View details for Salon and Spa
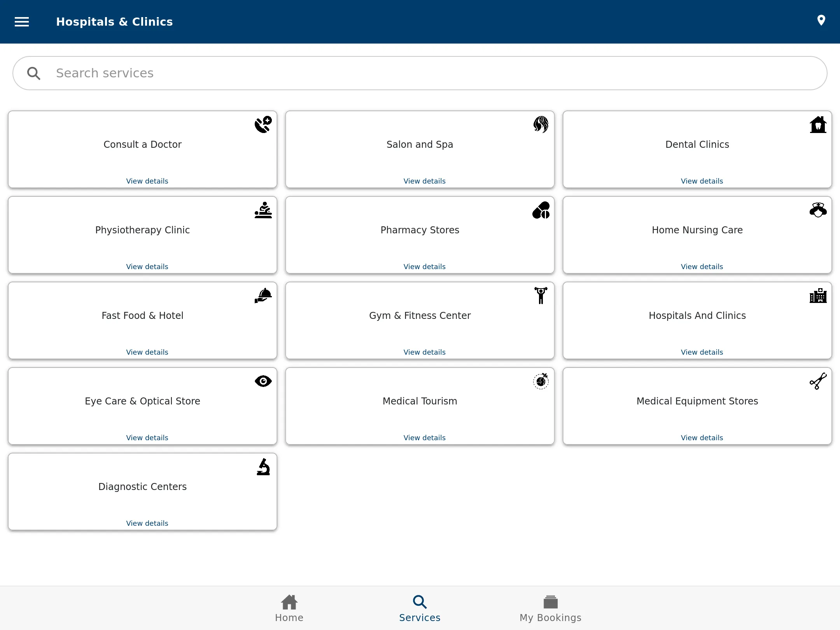 tap(424, 181)
